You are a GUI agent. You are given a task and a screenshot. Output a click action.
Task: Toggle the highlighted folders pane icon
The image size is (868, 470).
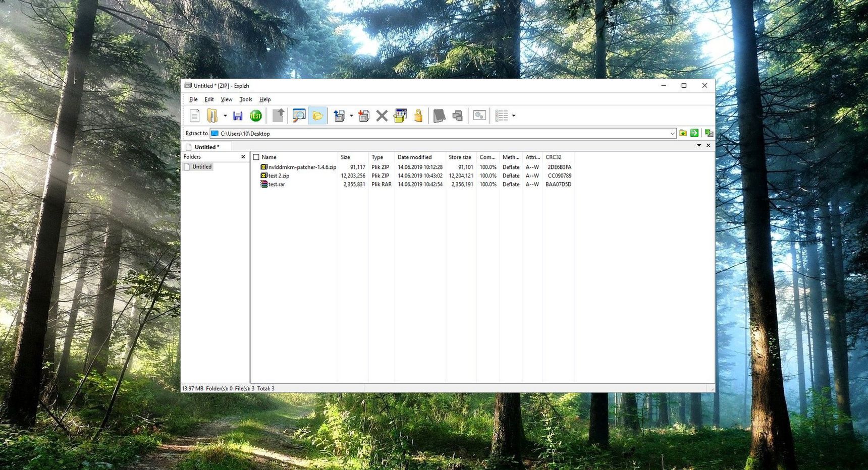(x=317, y=116)
